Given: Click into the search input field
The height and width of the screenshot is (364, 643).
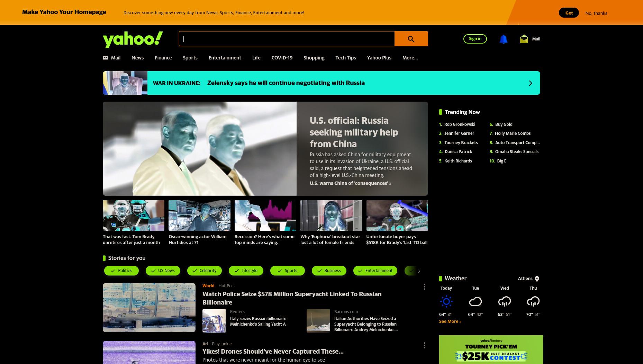Looking at the screenshot, I should pos(287,39).
